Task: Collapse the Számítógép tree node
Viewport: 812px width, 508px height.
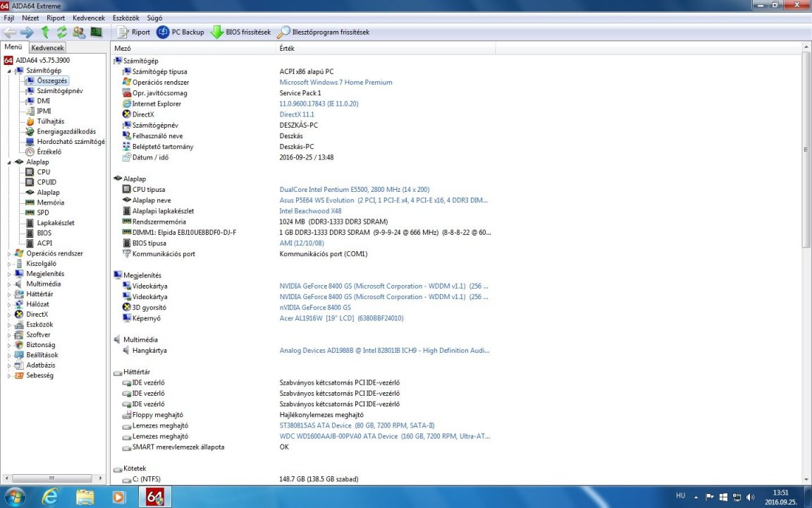Action: (9, 71)
